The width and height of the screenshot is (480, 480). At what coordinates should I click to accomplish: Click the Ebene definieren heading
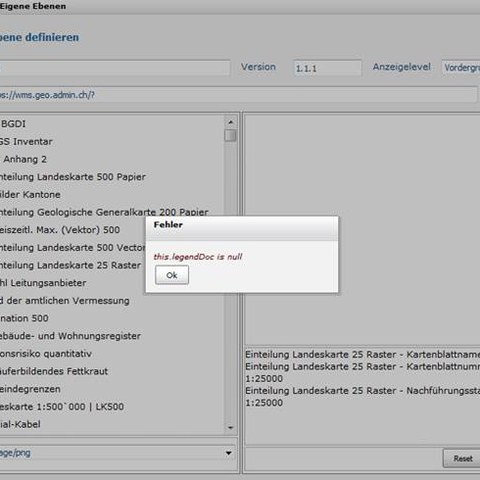[39, 37]
